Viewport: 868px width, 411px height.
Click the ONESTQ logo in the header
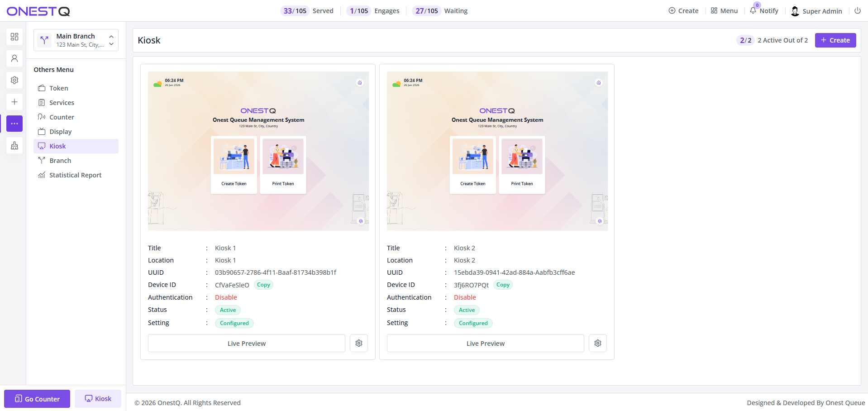[x=38, y=11]
